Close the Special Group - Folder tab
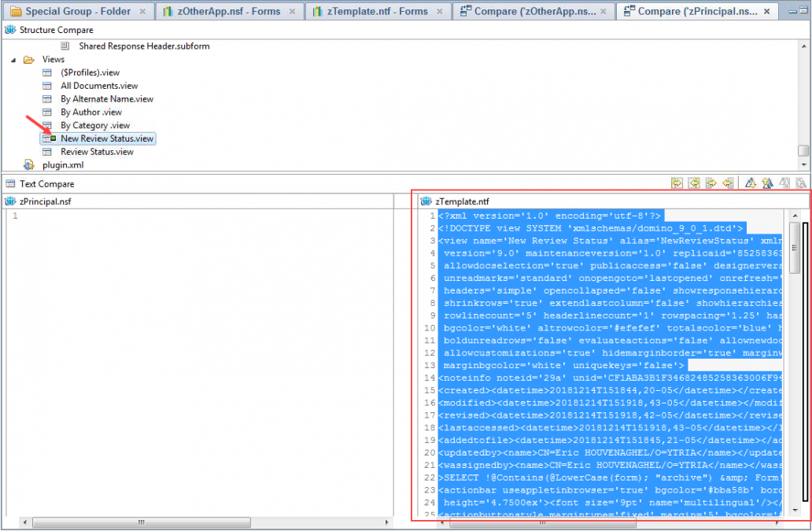This screenshot has width=812, height=531. point(142,11)
